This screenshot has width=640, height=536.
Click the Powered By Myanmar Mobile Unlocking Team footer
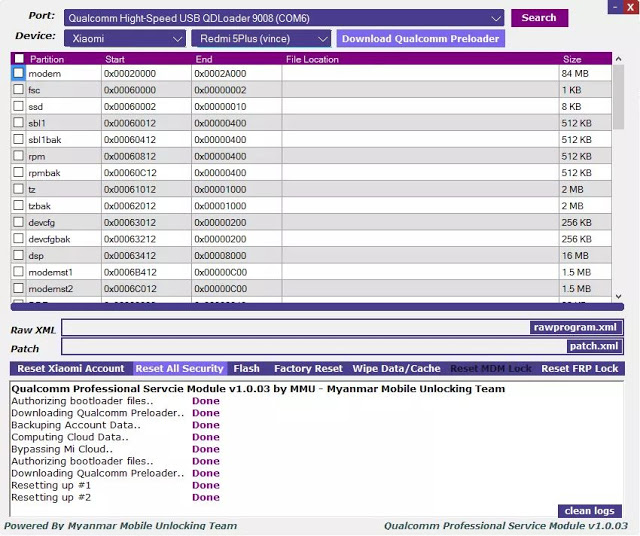(120, 526)
